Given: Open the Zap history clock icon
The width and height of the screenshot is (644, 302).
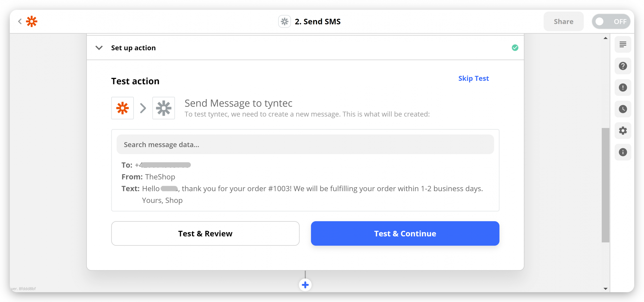Looking at the screenshot, I should pyautogui.click(x=623, y=109).
